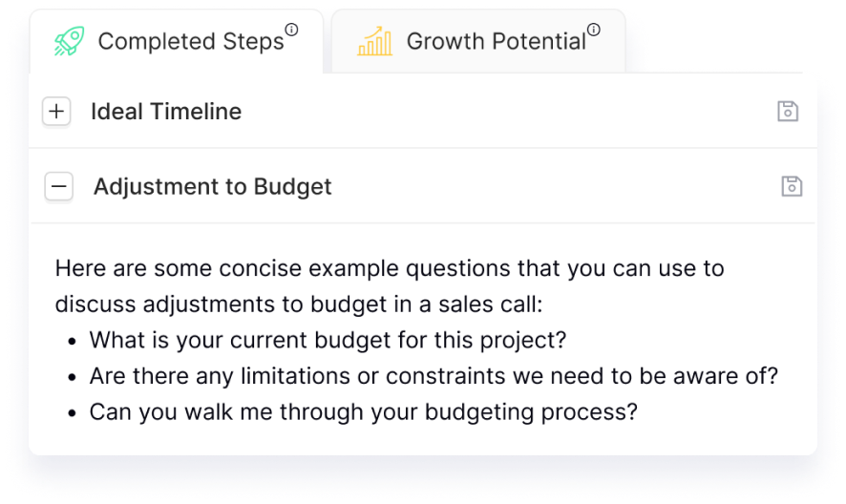The image size is (846, 504).
Task: Click the bullet before 'Are there any limitations'
Action: coord(73,377)
